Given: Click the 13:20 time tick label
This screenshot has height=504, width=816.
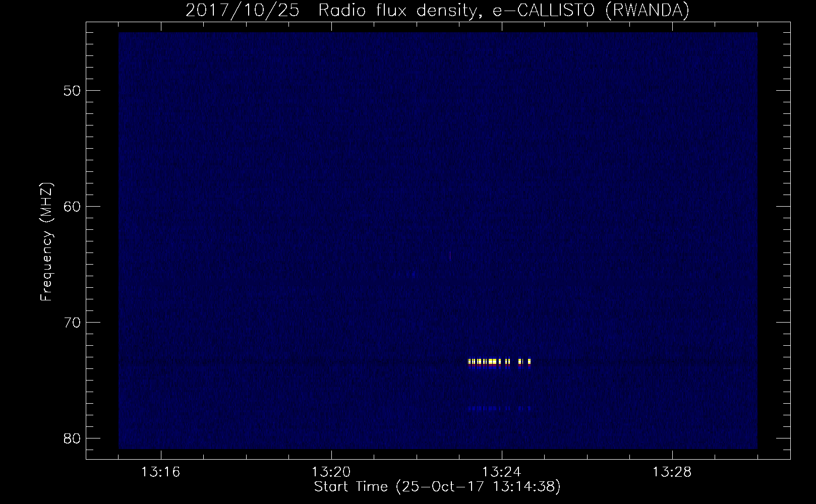Looking at the screenshot, I should pyautogui.click(x=331, y=472).
